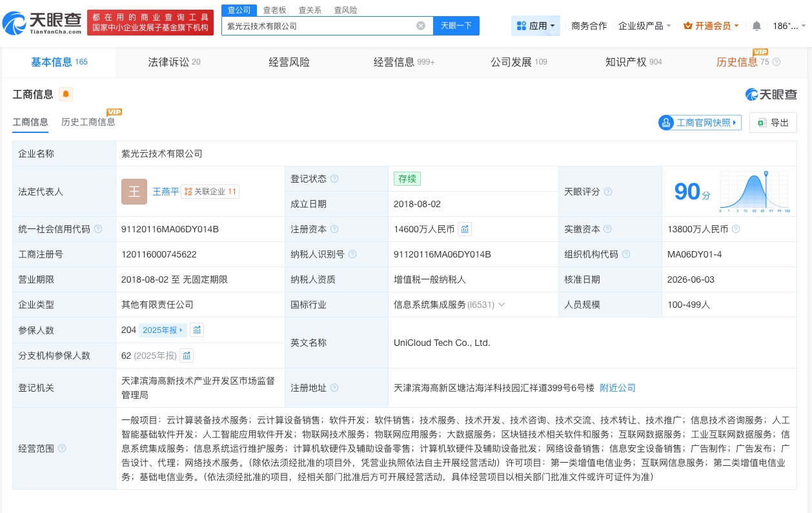Click help icon next to 实缴资本 label
Viewport: 812px width, 513px height.
click(607, 229)
